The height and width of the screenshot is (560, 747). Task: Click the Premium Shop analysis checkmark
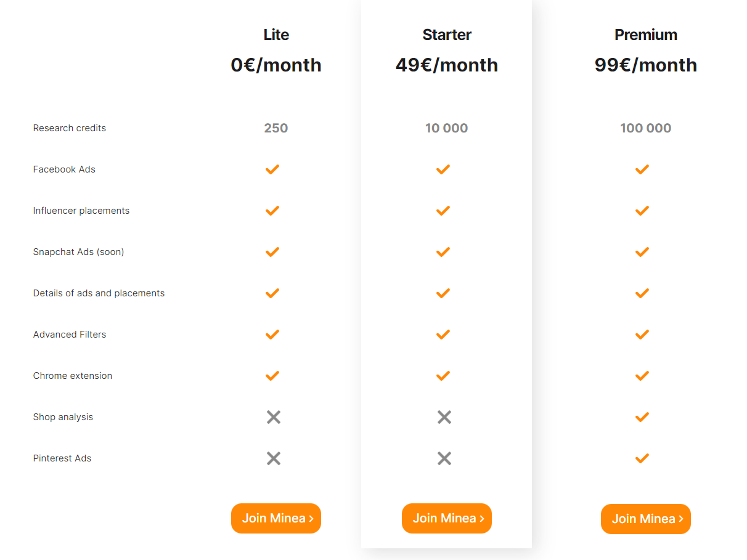click(642, 417)
